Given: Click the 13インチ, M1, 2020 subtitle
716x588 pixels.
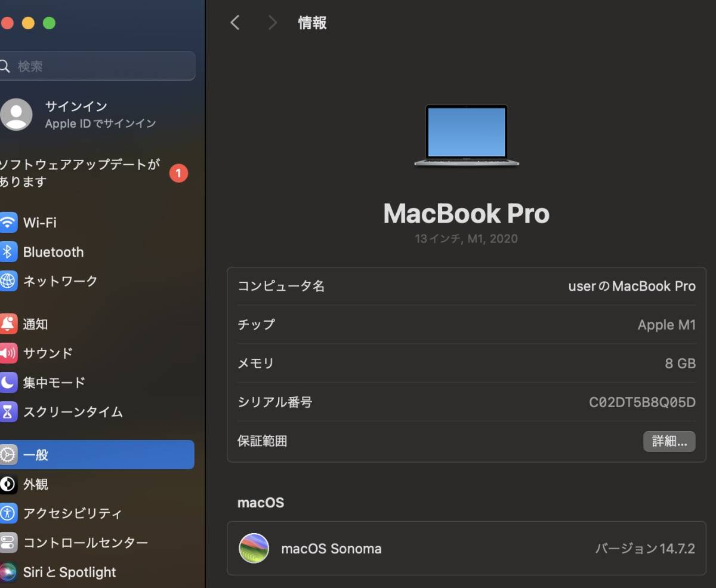Looking at the screenshot, I should click(x=467, y=239).
